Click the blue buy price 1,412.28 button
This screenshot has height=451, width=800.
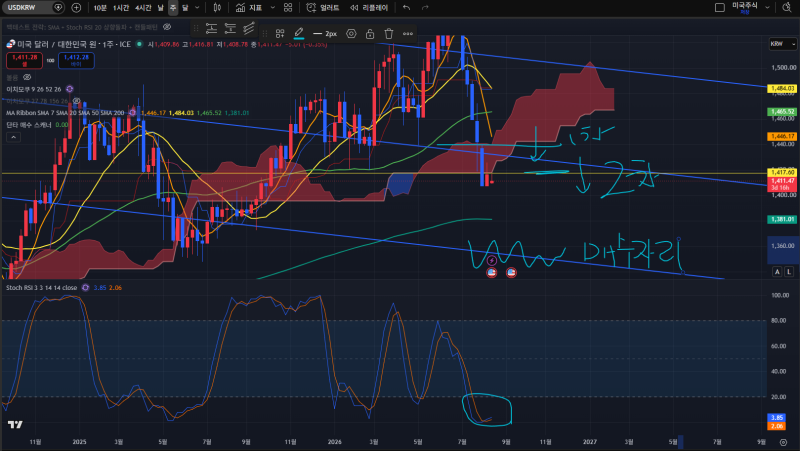76,60
